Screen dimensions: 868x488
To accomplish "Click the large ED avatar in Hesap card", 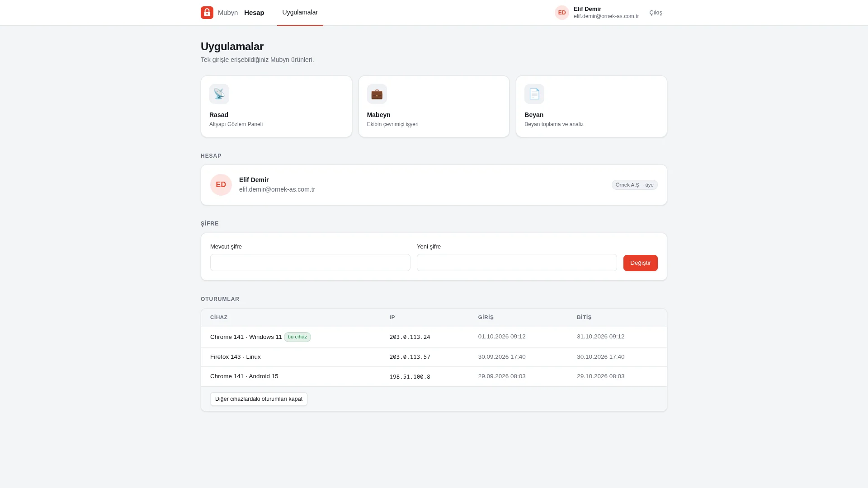I will click(221, 185).
